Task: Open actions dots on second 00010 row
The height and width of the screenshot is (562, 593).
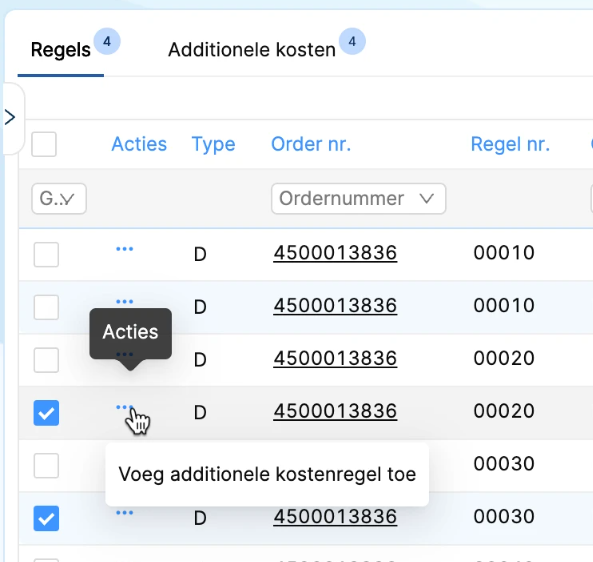Action: point(124,301)
